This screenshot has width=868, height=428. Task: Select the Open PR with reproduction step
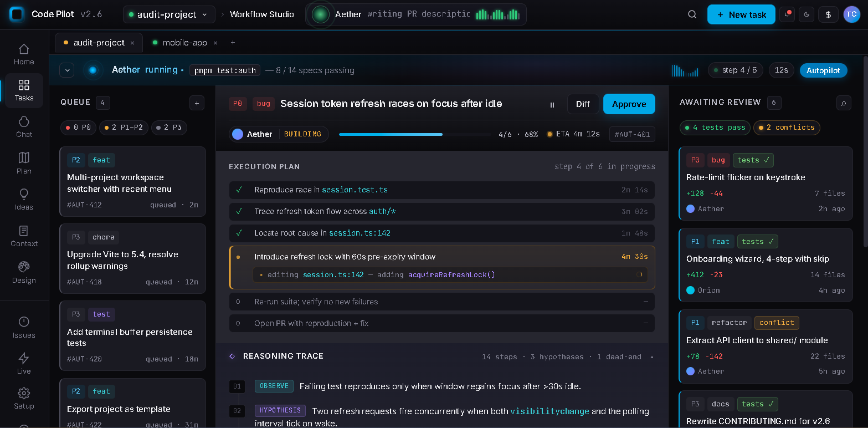442,323
